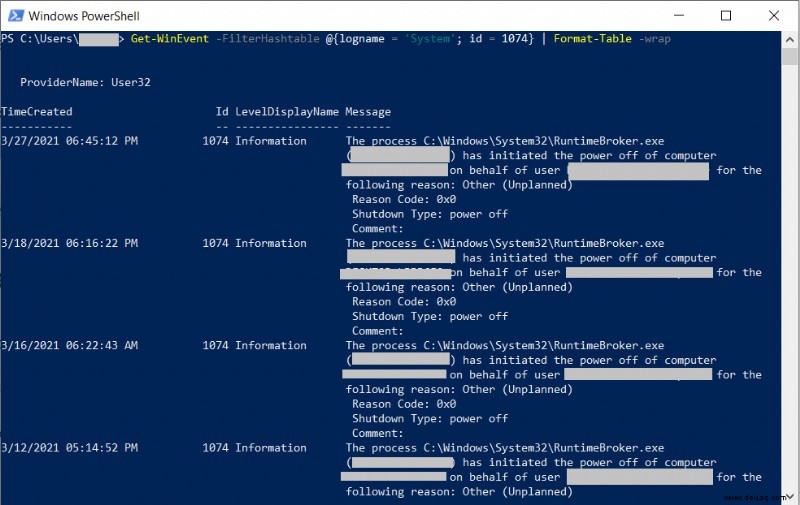Close the Windows PowerShell window
800x505 pixels.
(773, 16)
